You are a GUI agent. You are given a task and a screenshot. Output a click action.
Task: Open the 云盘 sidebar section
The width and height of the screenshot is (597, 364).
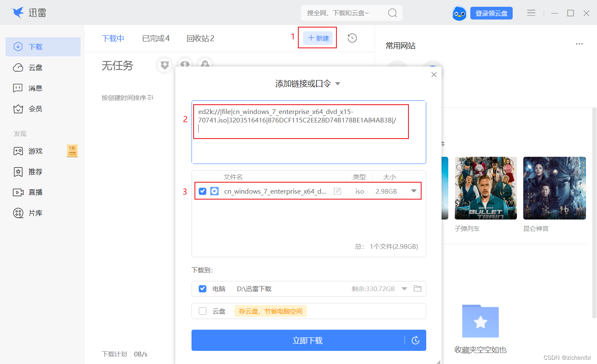coord(43,67)
